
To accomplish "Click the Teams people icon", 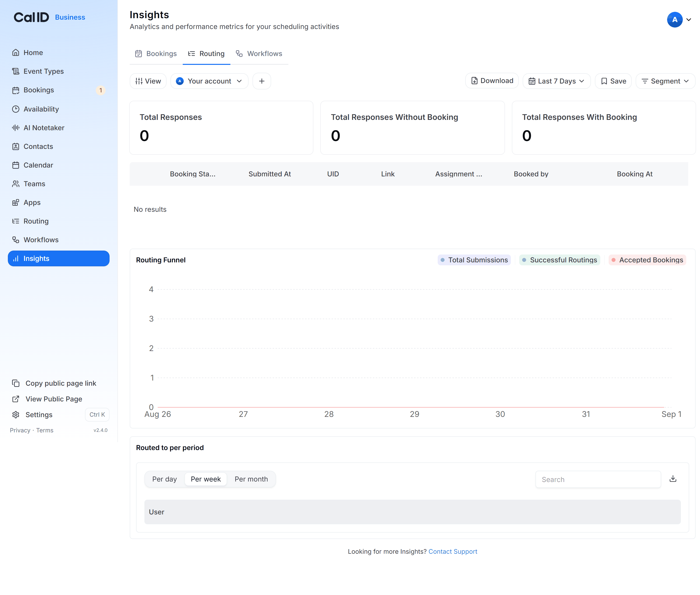I will click(x=15, y=184).
